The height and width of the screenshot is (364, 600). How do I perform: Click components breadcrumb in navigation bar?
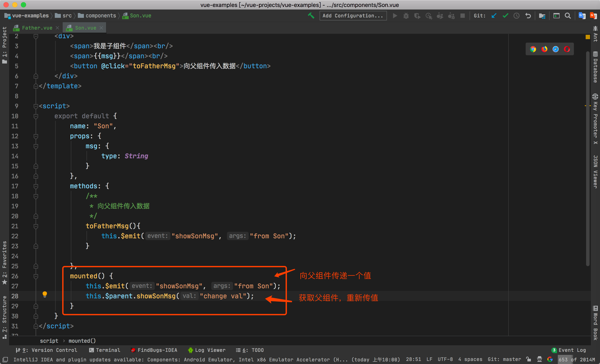[97, 16]
